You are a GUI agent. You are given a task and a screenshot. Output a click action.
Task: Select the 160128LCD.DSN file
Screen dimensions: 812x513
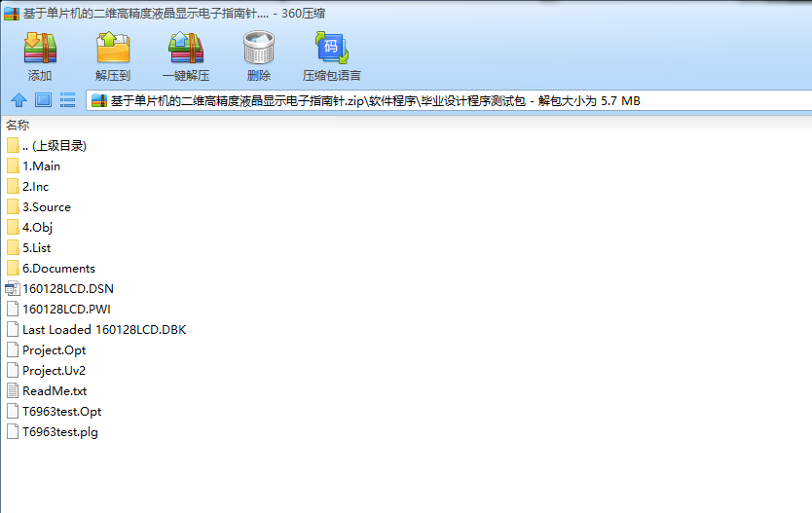point(59,289)
